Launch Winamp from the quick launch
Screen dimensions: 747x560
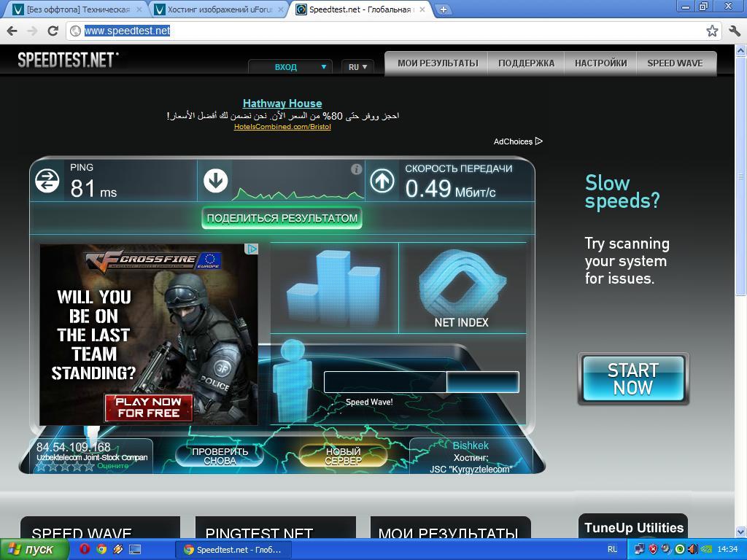(118, 549)
